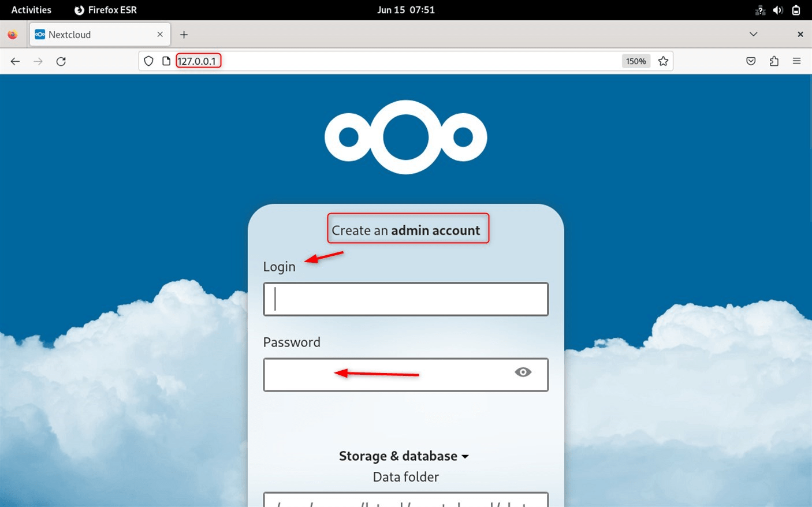Click the 'Create an admin account' heading
The height and width of the screenshot is (507, 812).
(406, 230)
